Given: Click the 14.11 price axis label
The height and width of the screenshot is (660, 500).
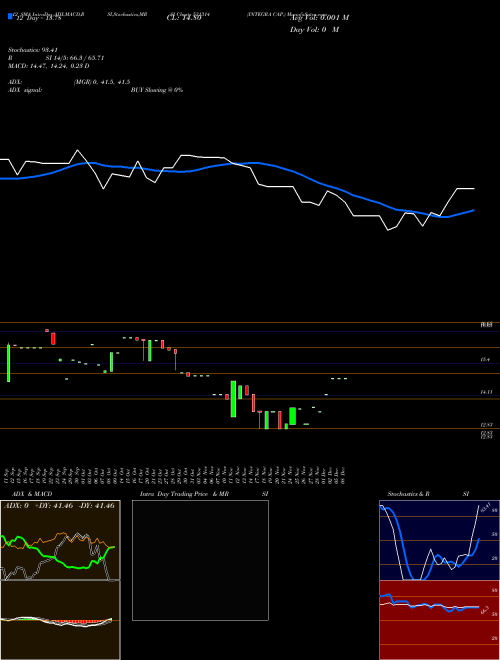Looking at the screenshot, I should [x=486, y=392].
